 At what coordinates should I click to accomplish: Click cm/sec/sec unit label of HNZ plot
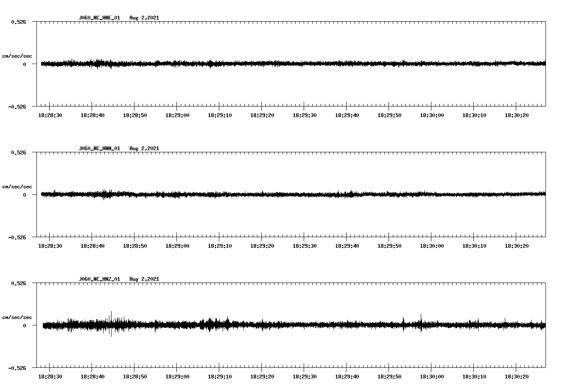click(17, 317)
